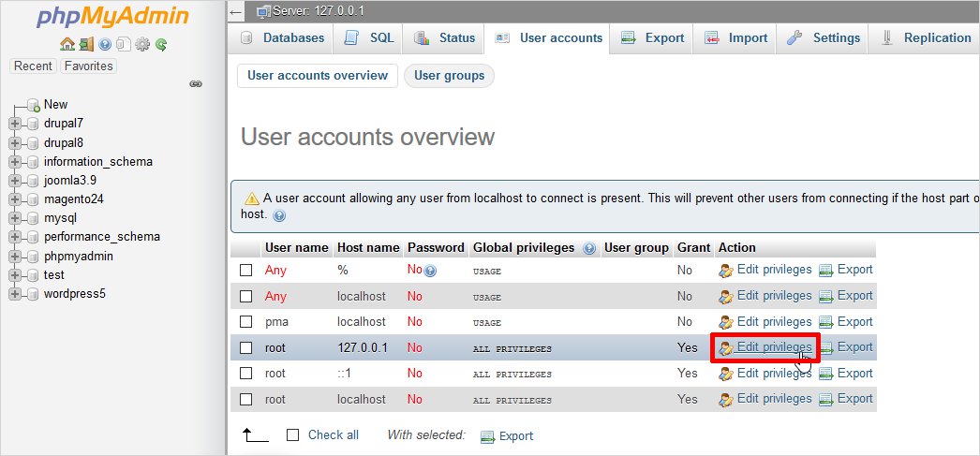Expand the wordpress5 database node

[x=15, y=294]
